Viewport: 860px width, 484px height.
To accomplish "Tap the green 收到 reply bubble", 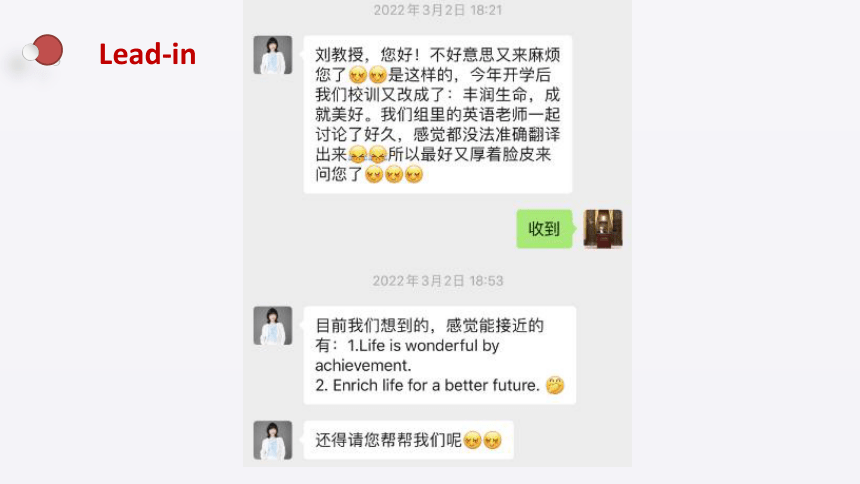I will [544, 229].
